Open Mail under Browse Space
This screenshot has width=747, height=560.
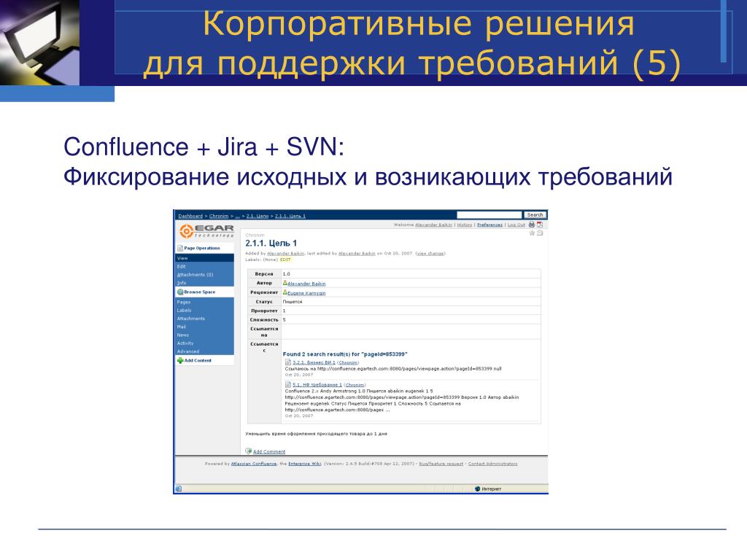(182, 327)
